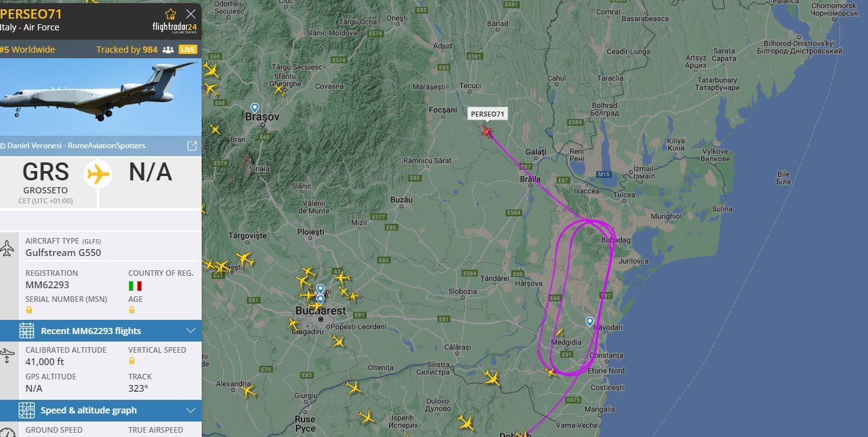Click the Gulfstream G550 aircraft photo
The width and height of the screenshot is (868, 437).
point(101,97)
